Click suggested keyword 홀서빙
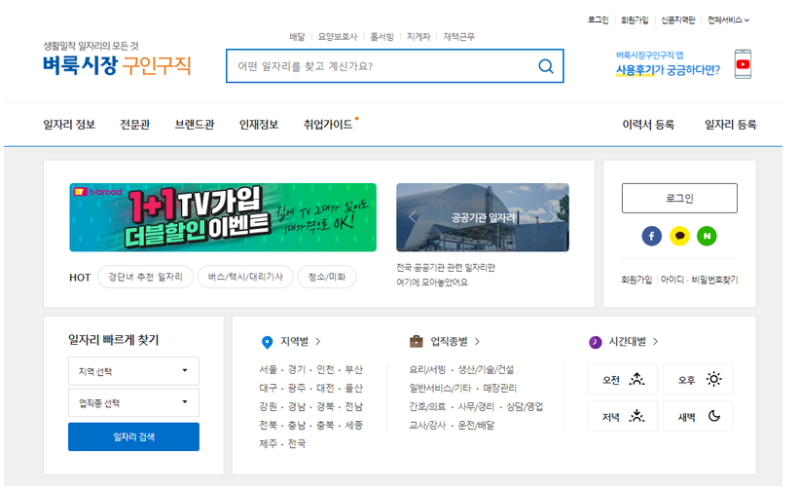 (x=382, y=37)
